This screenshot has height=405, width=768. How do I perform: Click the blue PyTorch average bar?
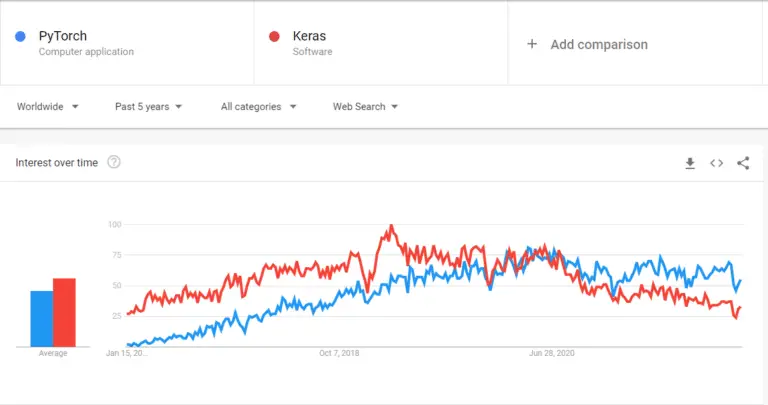pyautogui.click(x=42, y=319)
